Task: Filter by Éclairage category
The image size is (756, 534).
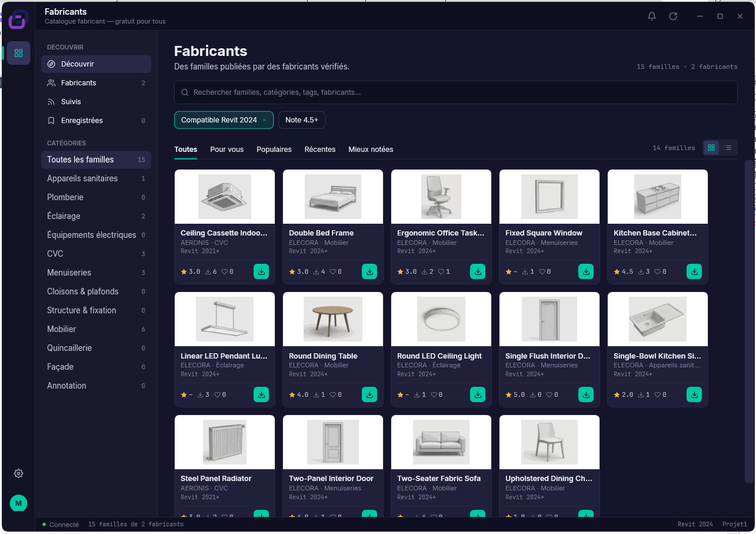Action: [96, 216]
